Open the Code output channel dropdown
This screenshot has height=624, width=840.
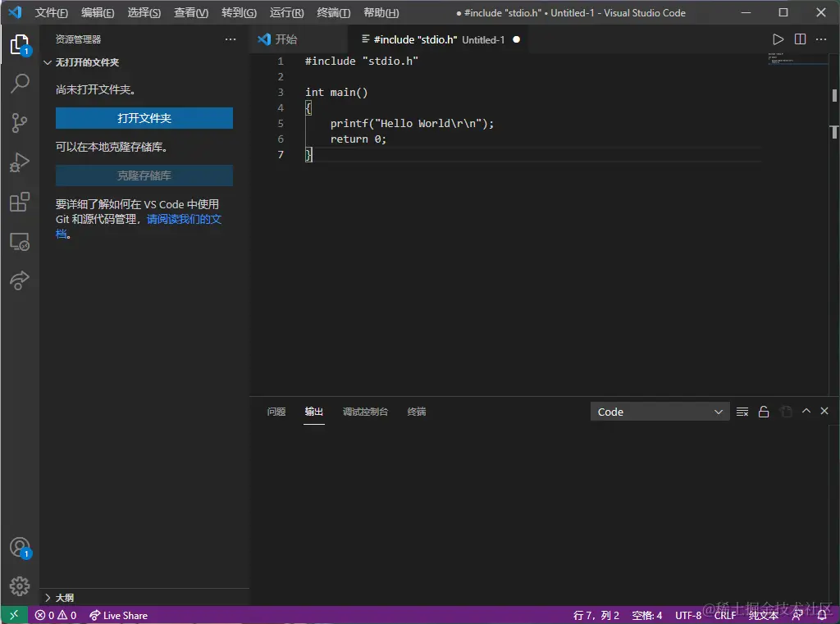coord(660,412)
